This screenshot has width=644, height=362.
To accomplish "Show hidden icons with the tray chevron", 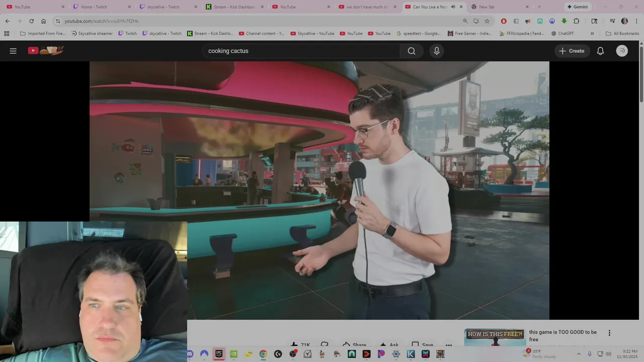I will (x=579, y=354).
